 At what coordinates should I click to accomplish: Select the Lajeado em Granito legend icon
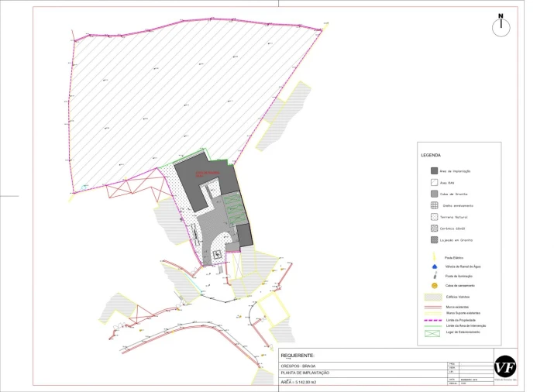click(435, 240)
